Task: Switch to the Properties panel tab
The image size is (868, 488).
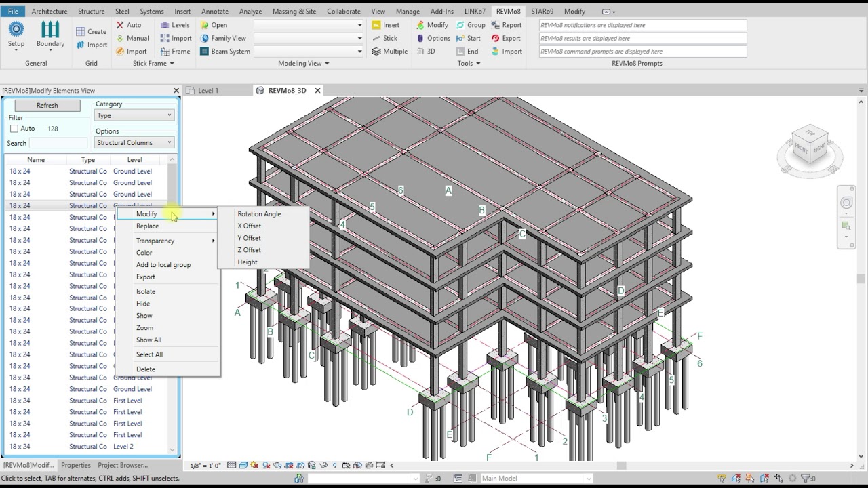Action: (x=76, y=465)
